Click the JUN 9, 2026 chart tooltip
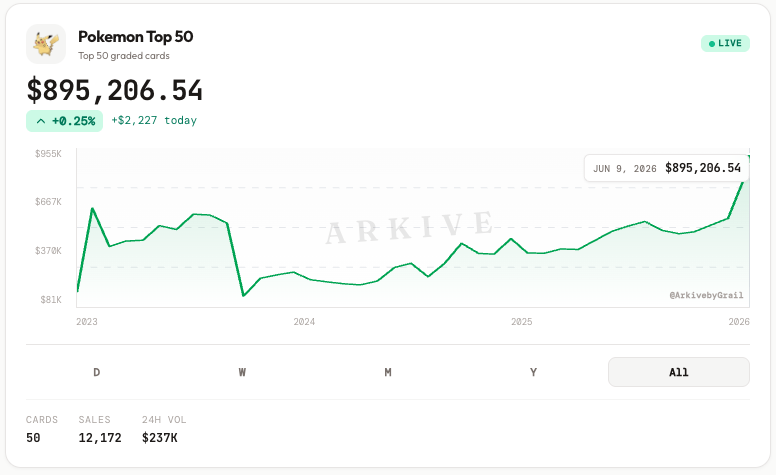 (x=667, y=168)
